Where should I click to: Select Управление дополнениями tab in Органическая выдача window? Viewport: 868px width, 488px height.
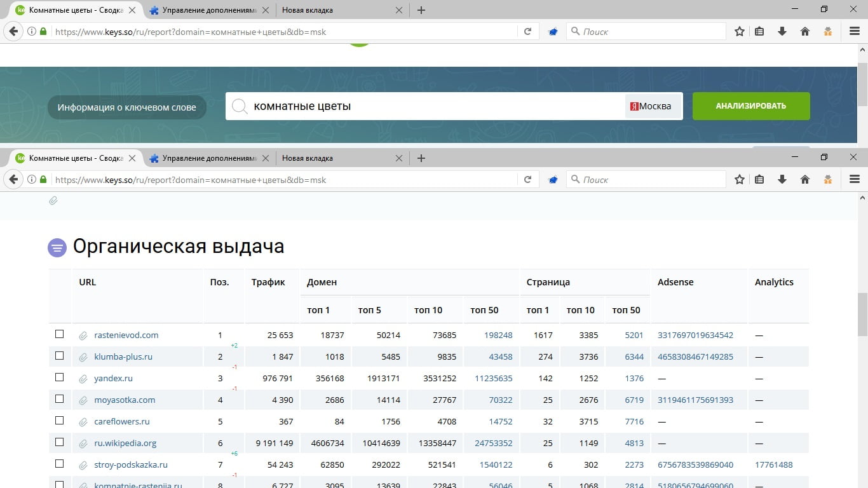coord(208,158)
